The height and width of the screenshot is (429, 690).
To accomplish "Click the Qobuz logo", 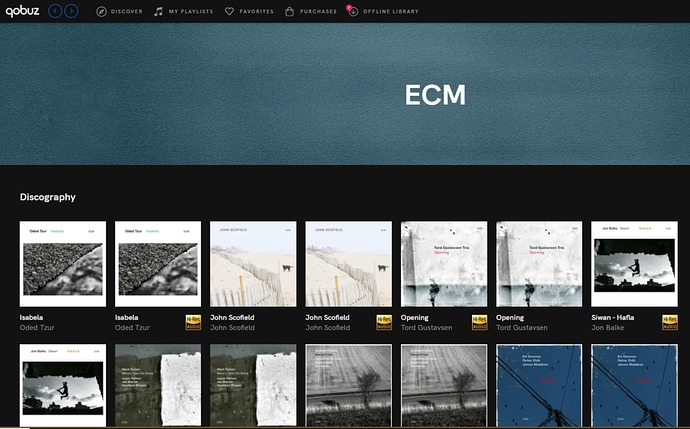I will [22, 11].
